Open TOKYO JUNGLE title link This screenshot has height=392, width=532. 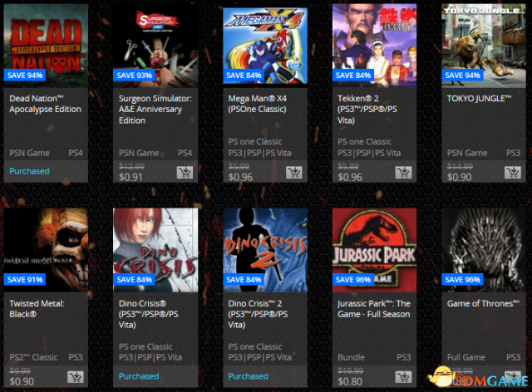click(x=479, y=98)
